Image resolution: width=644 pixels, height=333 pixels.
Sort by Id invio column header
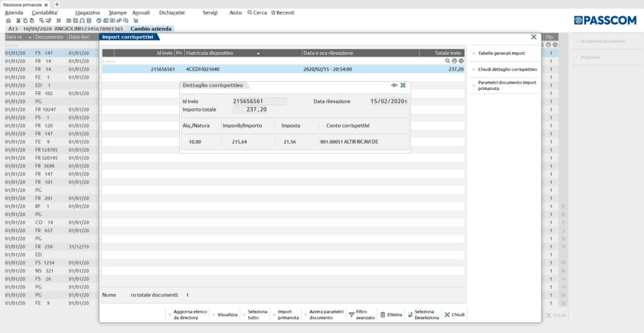click(144, 53)
